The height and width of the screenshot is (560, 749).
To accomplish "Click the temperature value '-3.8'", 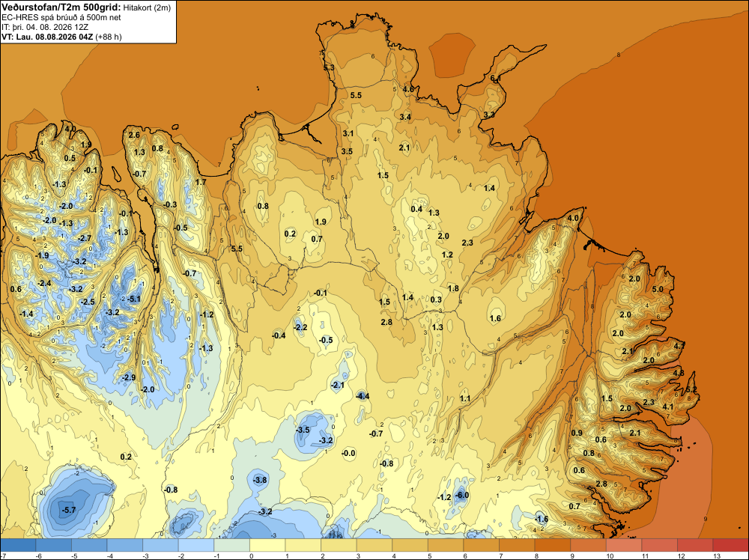I will coord(260,481).
